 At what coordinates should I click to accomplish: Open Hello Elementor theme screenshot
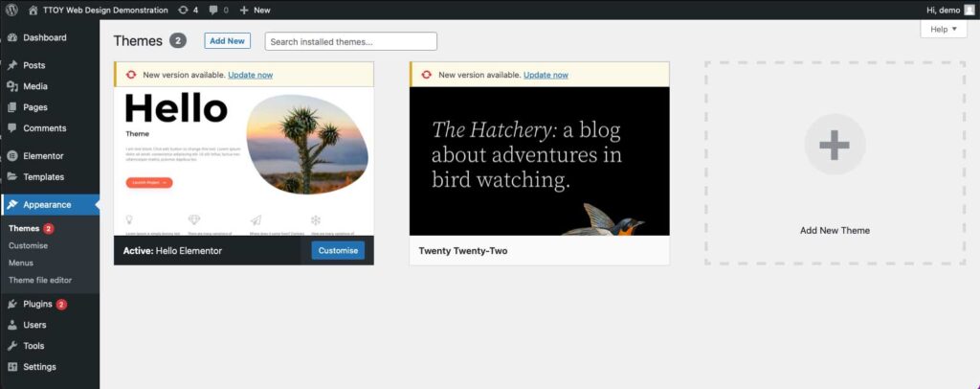(244, 161)
